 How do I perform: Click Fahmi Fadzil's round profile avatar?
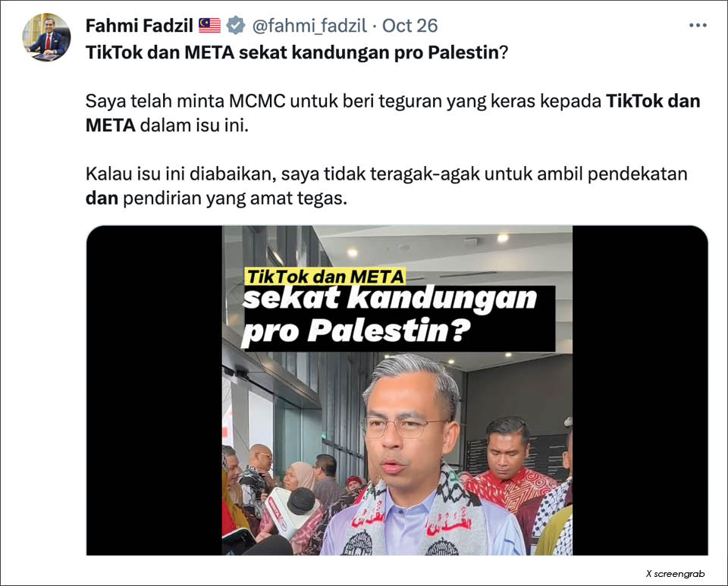(x=46, y=38)
